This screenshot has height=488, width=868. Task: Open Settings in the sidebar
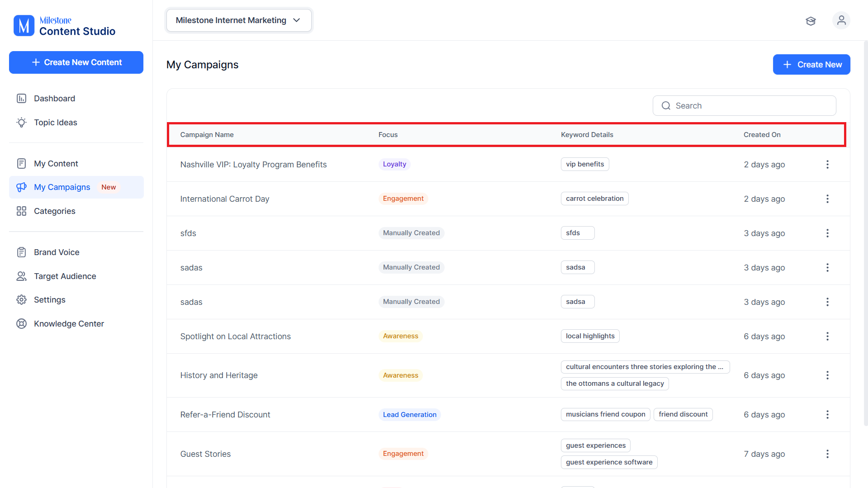point(76,300)
